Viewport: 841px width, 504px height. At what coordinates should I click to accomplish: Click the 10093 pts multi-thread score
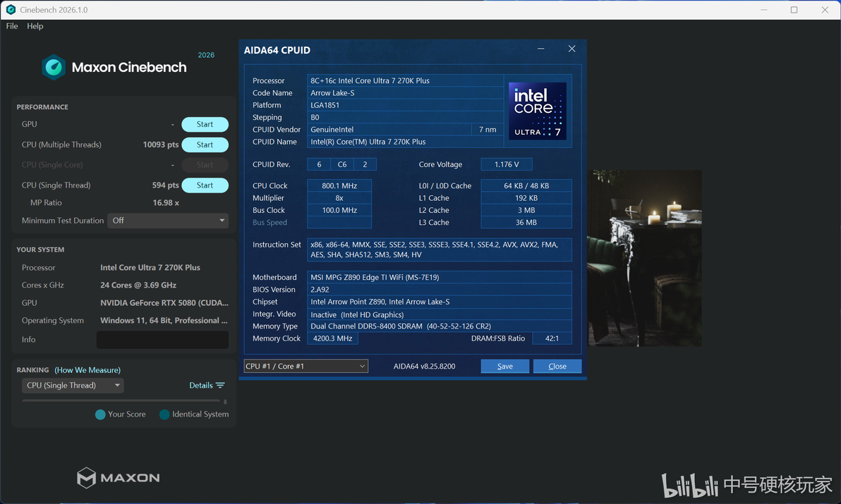coord(160,145)
